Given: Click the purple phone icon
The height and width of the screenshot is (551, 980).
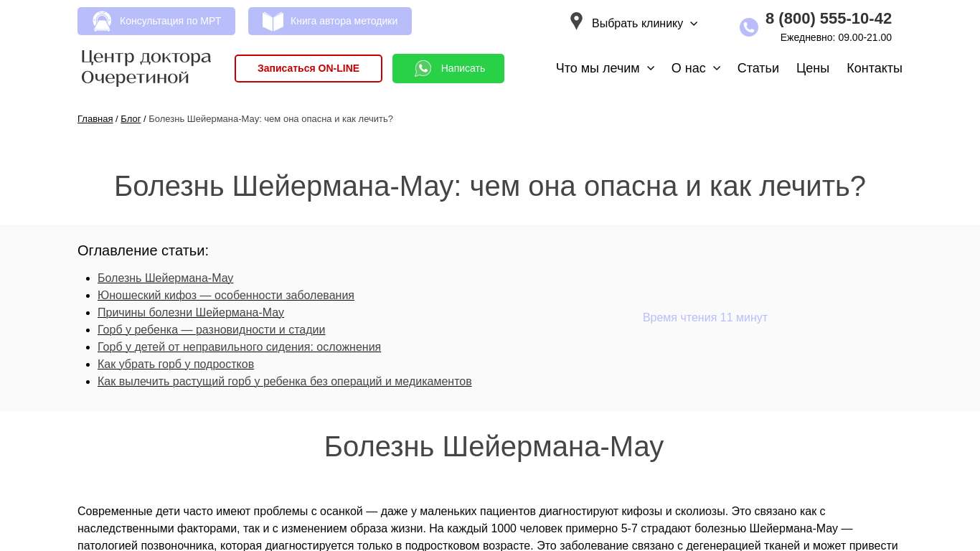Looking at the screenshot, I should 748,27.
